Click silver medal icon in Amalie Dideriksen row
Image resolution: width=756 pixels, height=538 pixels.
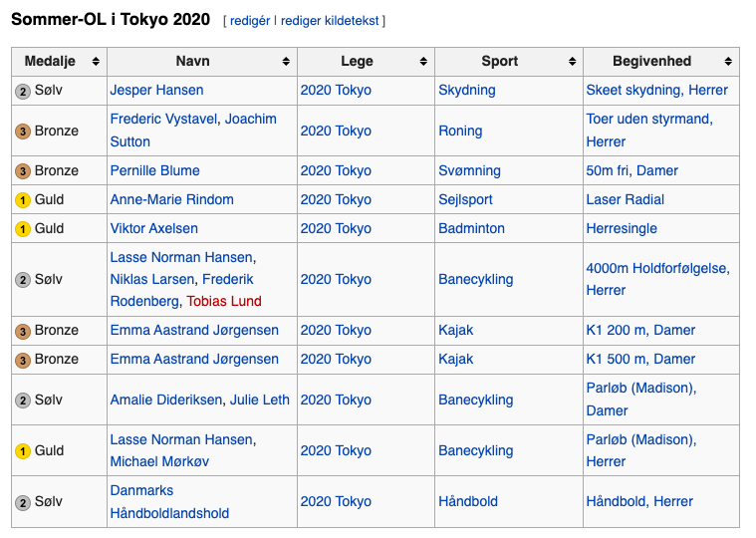23,401
